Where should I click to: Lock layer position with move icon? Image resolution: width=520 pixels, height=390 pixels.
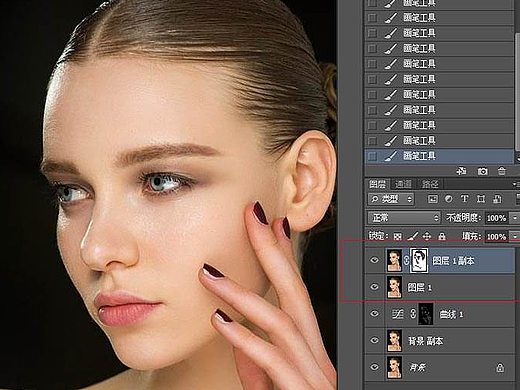(x=427, y=236)
